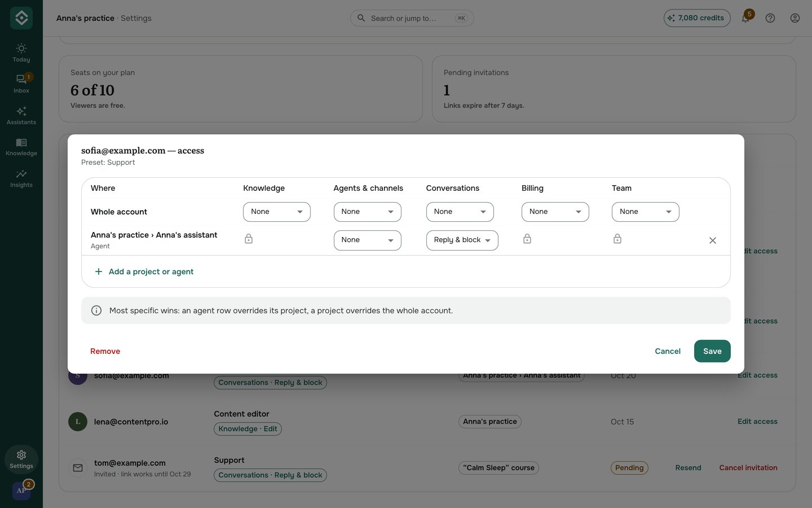Save the access changes
This screenshot has width=812, height=508.
(712, 351)
